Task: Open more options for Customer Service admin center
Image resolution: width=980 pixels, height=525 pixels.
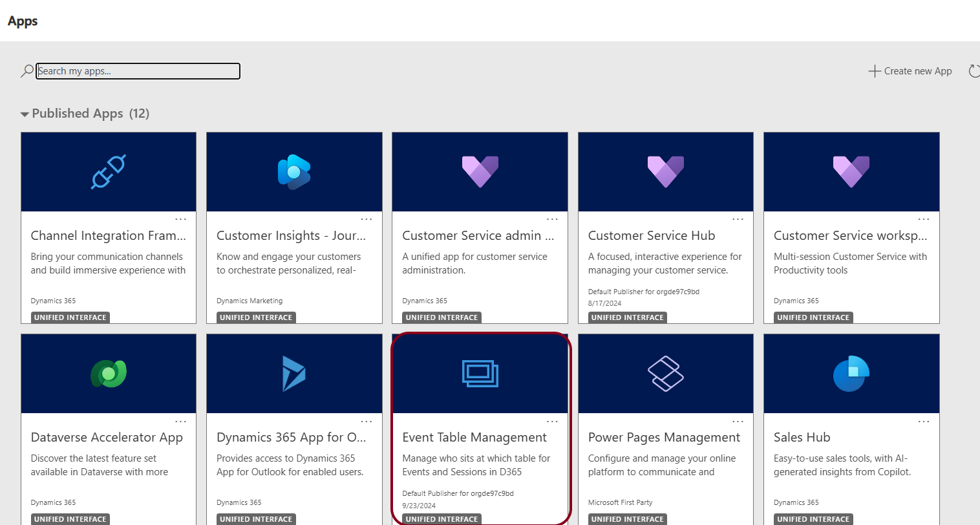Action: click(552, 220)
